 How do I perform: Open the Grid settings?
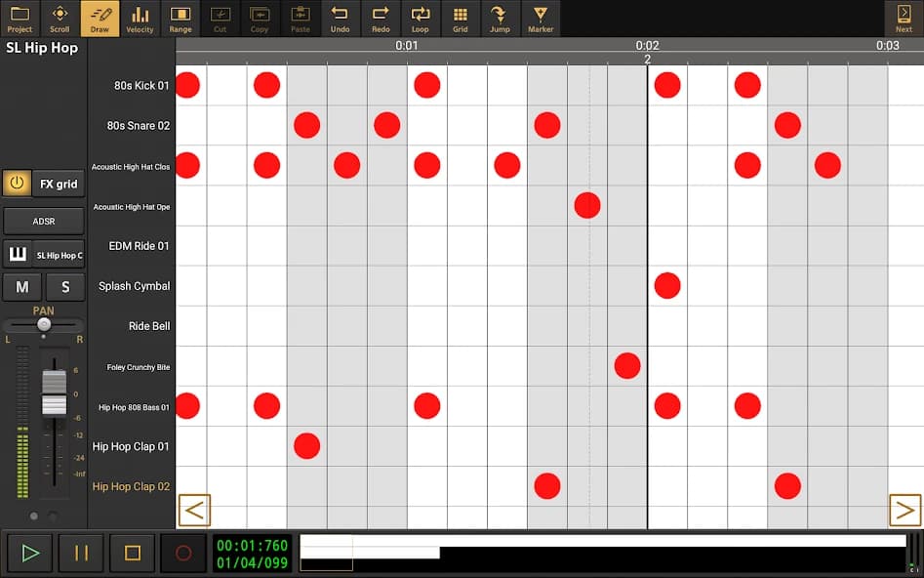460,18
